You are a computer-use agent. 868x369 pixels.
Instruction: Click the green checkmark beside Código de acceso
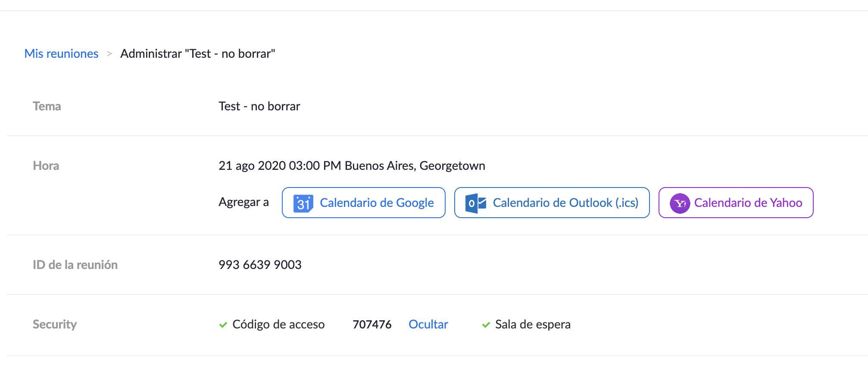(223, 325)
